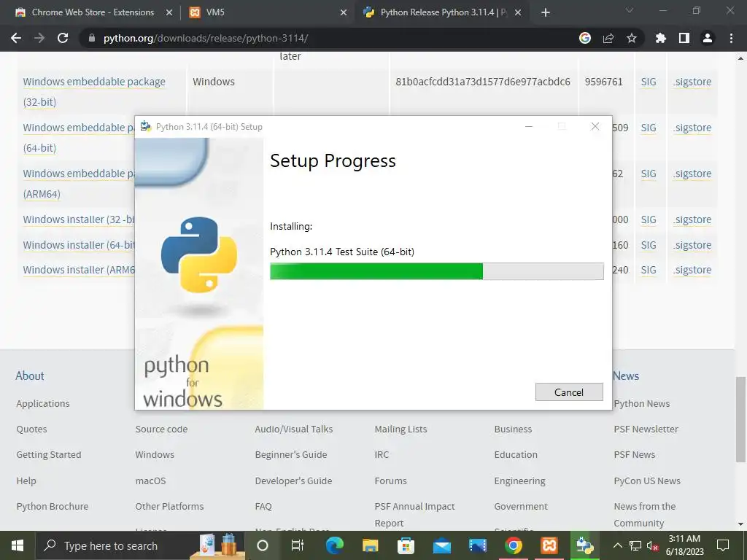Bookmark this page with star icon
The width and height of the screenshot is (747, 560).
(x=632, y=38)
